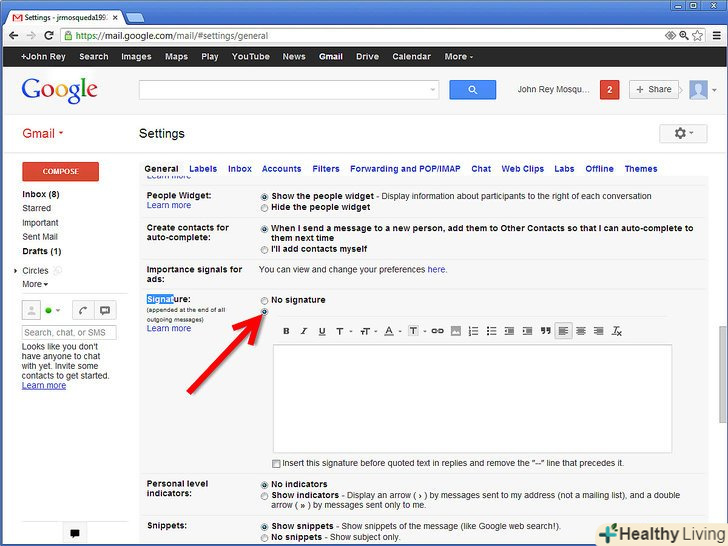
Task: Select the custom signature radio button
Action: tap(264, 312)
